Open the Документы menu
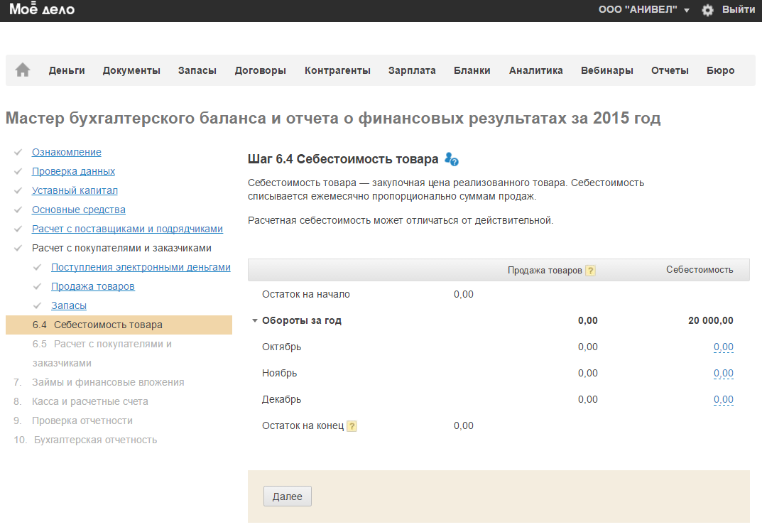This screenshot has height=532, width=762. click(x=131, y=70)
